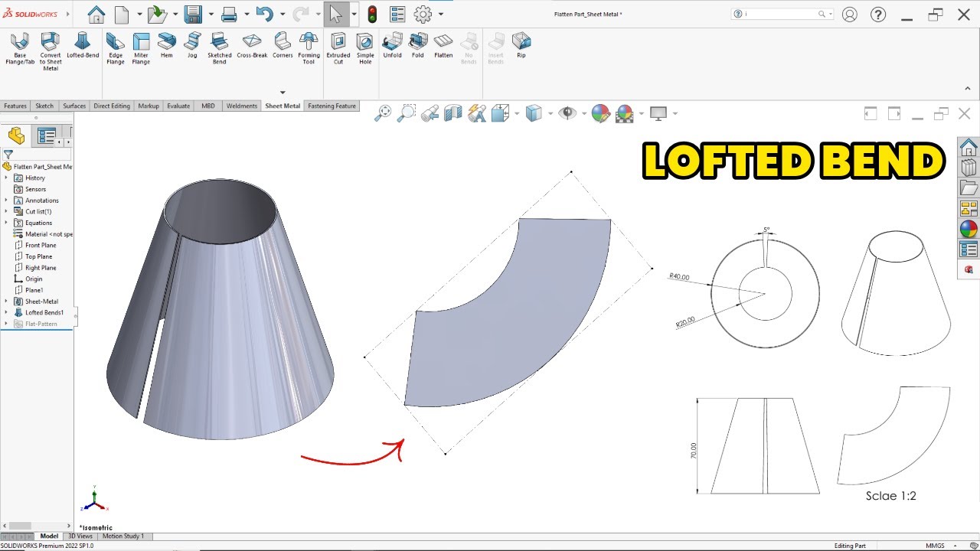Image resolution: width=980 pixels, height=551 pixels.
Task: Click the Zoom to Fit icon
Action: click(x=383, y=113)
